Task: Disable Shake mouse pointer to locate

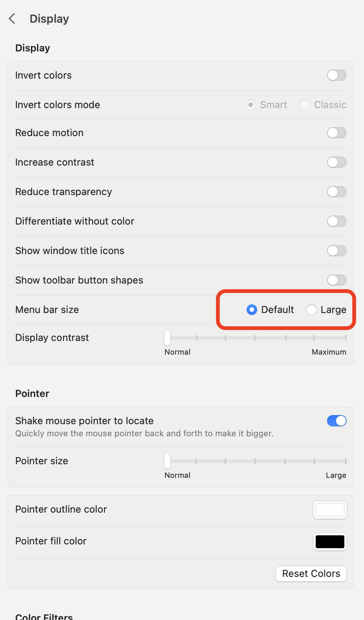Action: [x=336, y=421]
